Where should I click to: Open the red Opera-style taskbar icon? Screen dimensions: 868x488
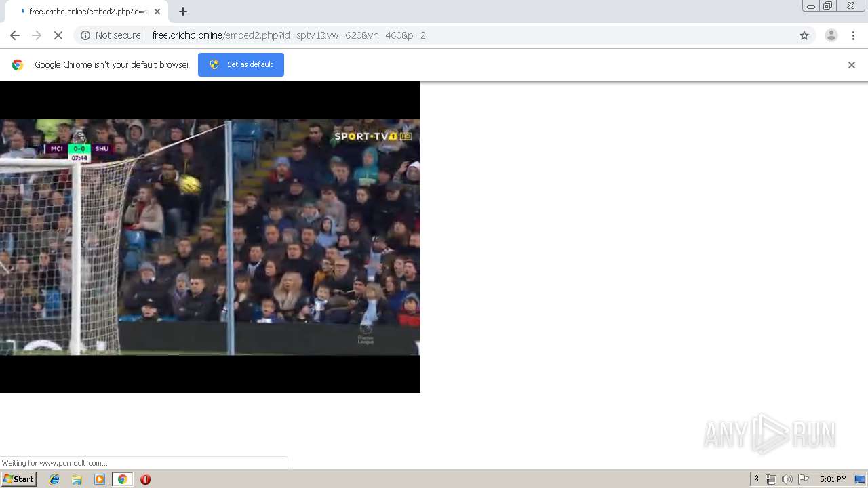[x=145, y=479]
